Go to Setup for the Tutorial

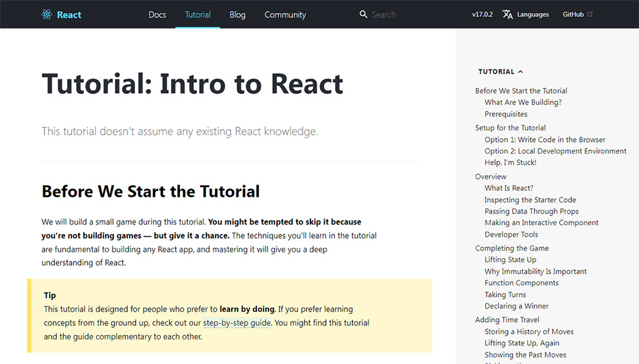pos(510,128)
